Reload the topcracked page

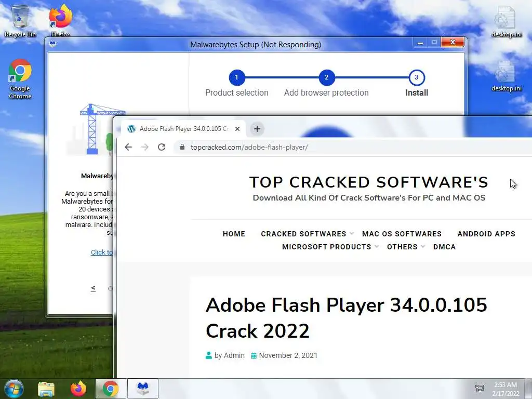point(162,147)
